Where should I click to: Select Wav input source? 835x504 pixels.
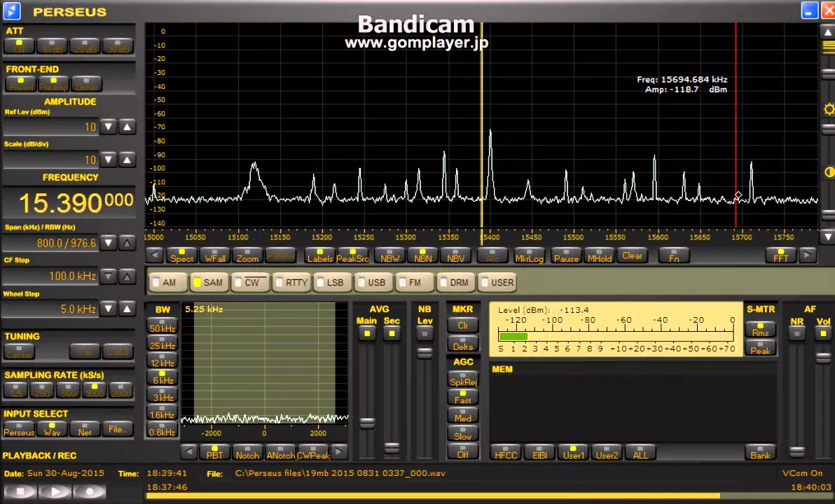point(52,430)
